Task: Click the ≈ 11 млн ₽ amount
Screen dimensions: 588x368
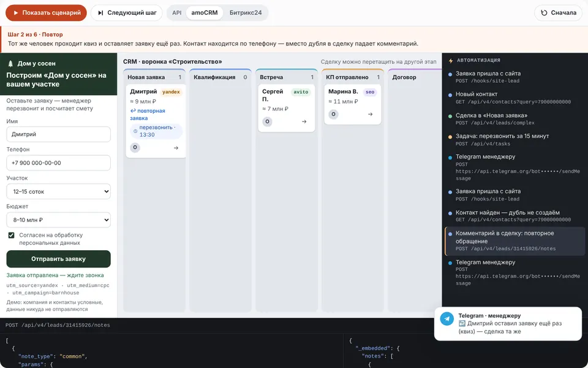Action: point(343,101)
